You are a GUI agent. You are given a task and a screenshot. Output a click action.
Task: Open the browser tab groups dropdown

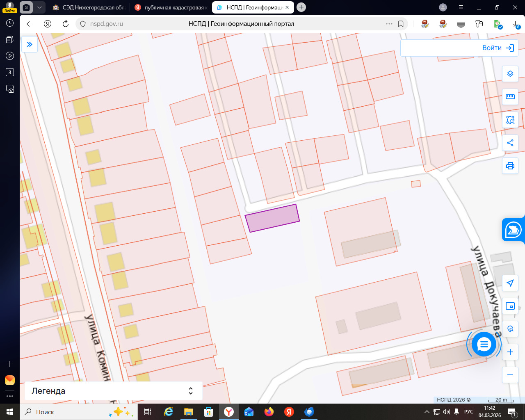pos(39,7)
